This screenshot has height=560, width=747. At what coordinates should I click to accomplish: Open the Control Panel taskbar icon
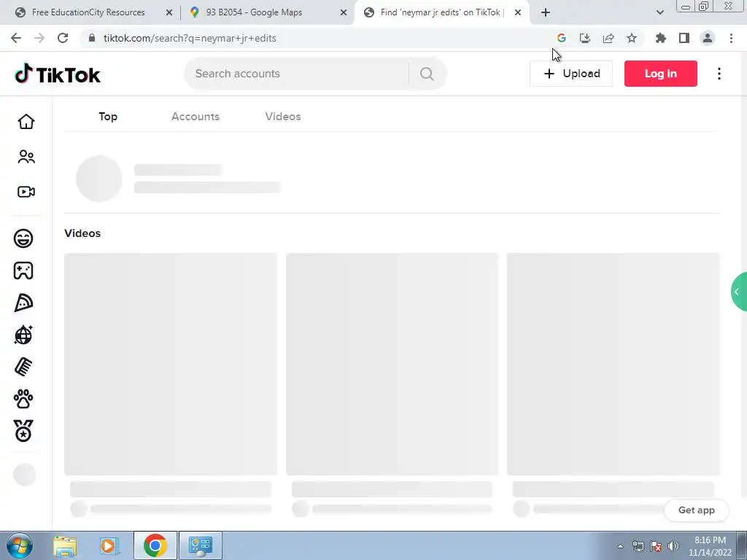201,545
